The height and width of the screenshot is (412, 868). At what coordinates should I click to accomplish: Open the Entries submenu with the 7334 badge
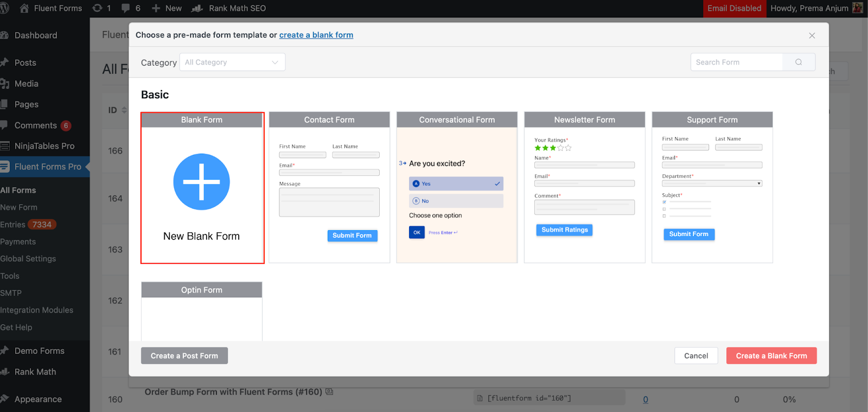click(x=28, y=224)
